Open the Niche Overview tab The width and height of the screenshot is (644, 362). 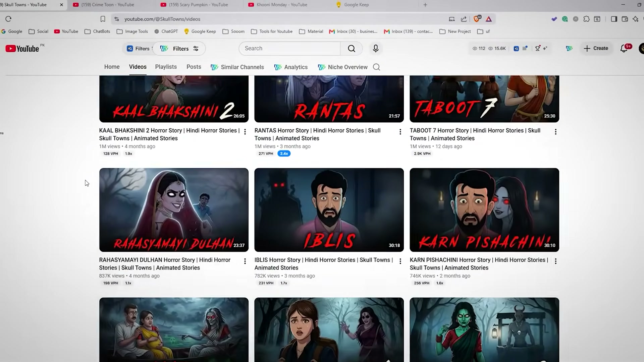pos(342,67)
